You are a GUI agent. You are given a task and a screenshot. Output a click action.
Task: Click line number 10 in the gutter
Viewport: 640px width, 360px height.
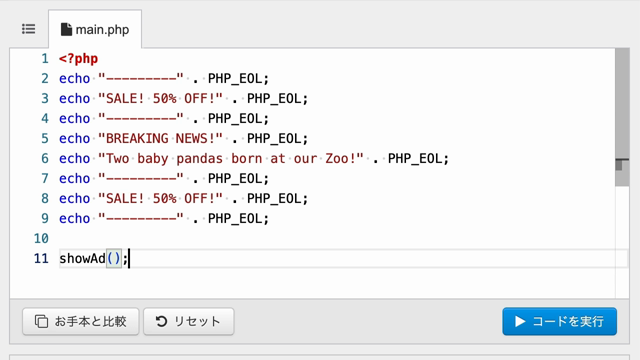coord(41,238)
